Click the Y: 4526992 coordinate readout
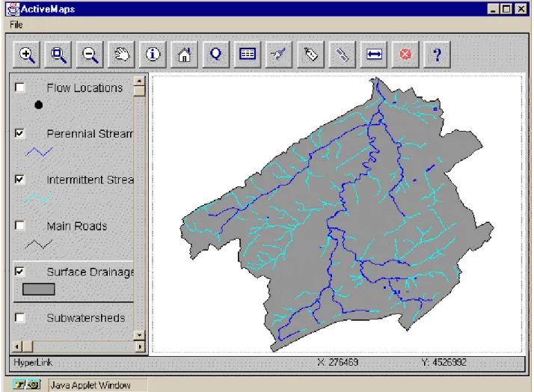 tap(444, 362)
